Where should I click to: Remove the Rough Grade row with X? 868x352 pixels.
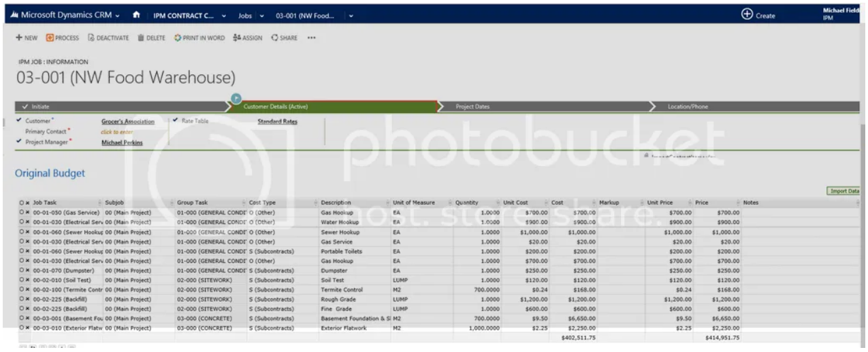28,298
